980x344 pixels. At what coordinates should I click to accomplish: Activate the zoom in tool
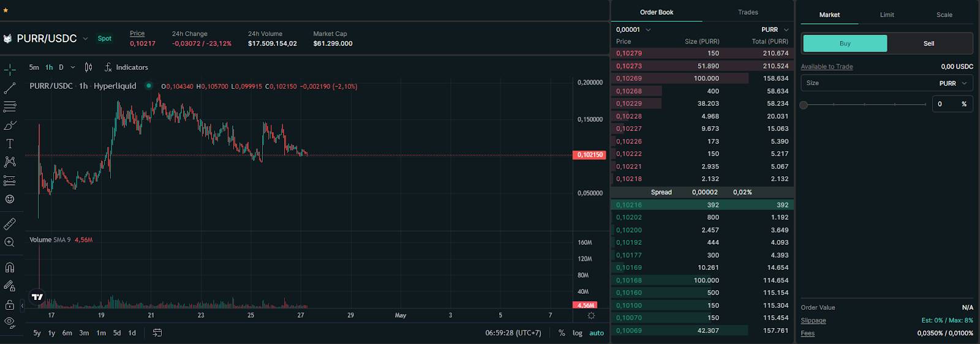tap(10, 242)
